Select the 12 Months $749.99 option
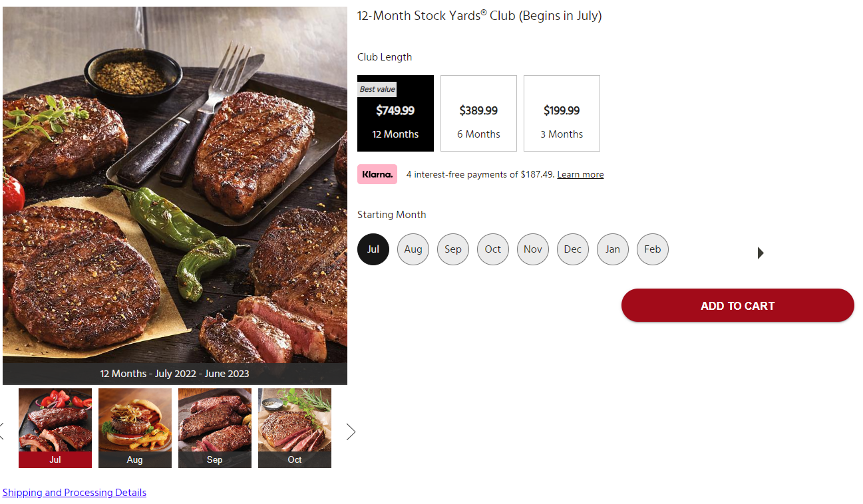The width and height of the screenshot is (863, 504). click(x=395, y=113)
